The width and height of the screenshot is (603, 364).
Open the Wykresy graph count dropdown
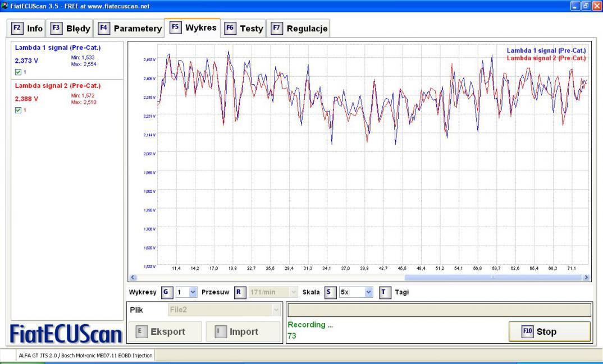pyautogui.click(x=193, y=292)
